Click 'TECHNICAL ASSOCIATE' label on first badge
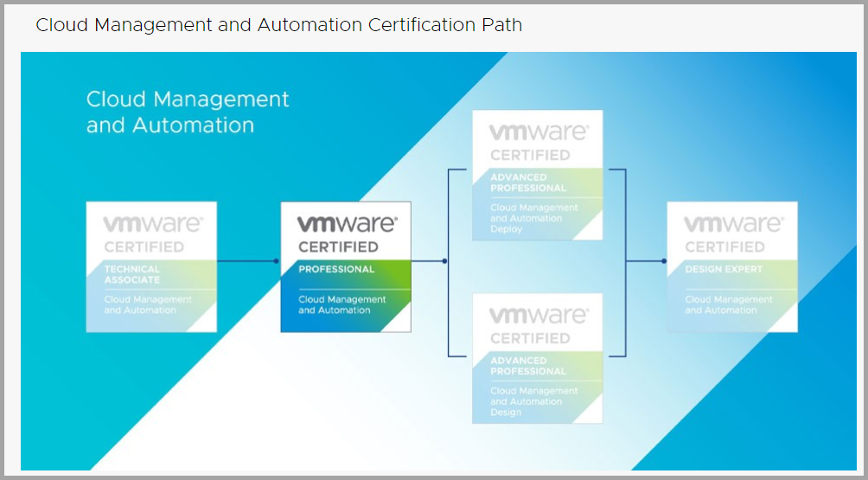Screen dimensions: 868x480 point(132,275)
